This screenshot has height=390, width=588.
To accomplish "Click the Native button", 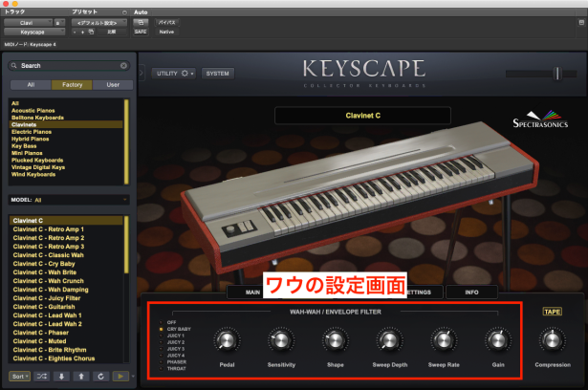I will [x=166, y=32].
